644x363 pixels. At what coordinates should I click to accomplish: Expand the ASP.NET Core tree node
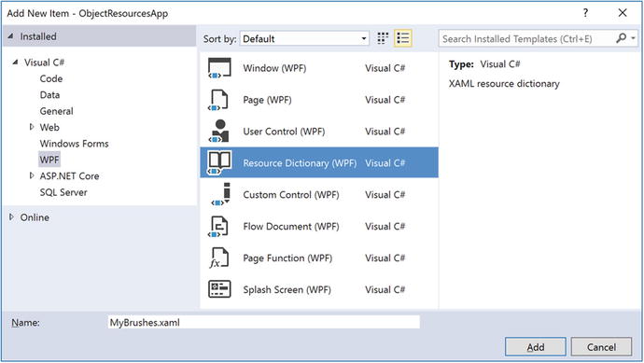32,175
